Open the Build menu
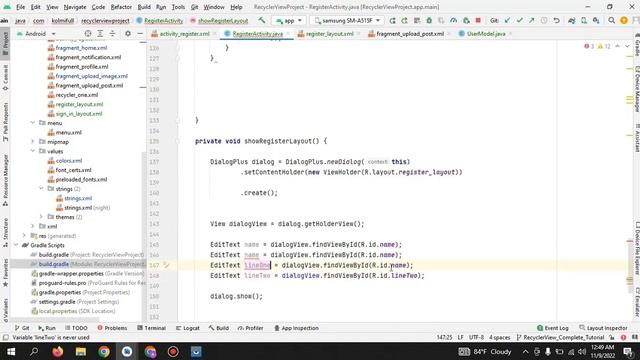This screenshot has height=360, width=640. tap(144, 7)
